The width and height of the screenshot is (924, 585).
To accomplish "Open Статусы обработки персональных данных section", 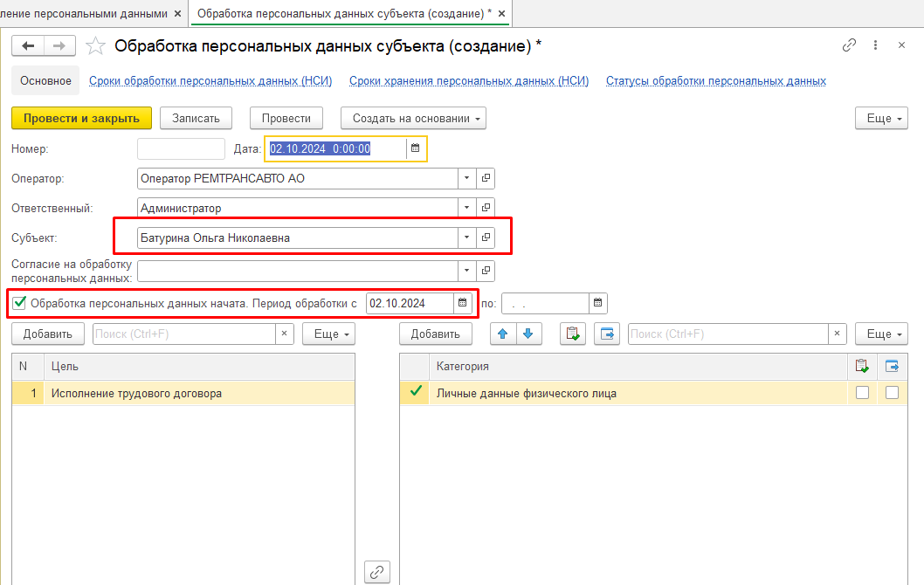I will (x=715, y=80).
